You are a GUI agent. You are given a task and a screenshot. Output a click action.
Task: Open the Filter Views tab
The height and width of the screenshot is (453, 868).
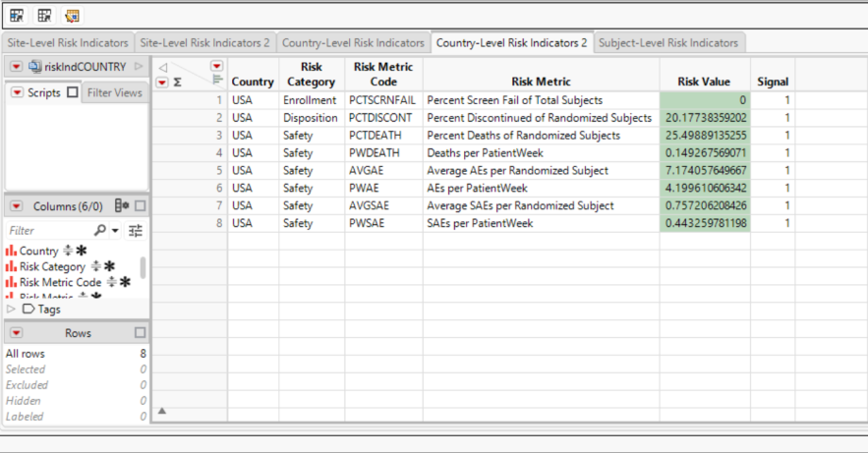click(x=114, y=92)
